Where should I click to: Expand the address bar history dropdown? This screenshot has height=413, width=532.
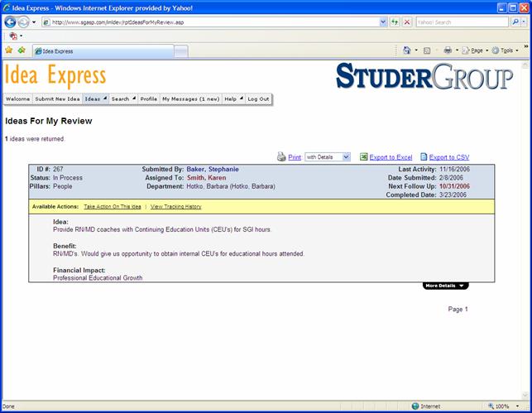(383, 22)
